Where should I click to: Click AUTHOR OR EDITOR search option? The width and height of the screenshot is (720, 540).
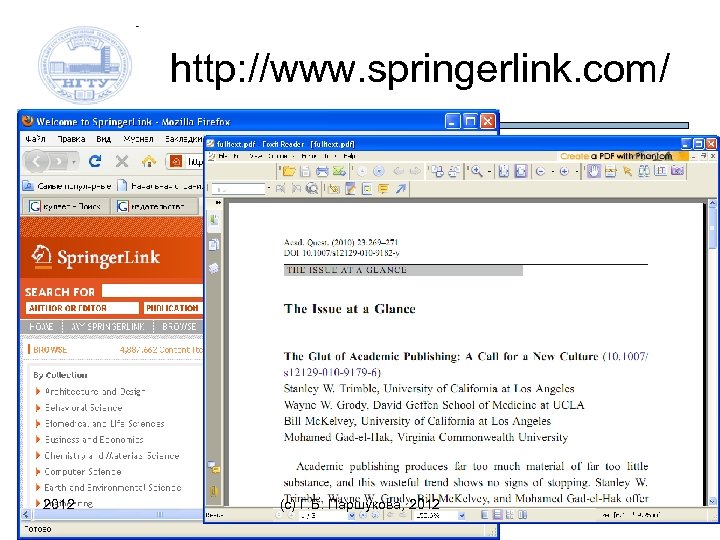pos(82,308)
